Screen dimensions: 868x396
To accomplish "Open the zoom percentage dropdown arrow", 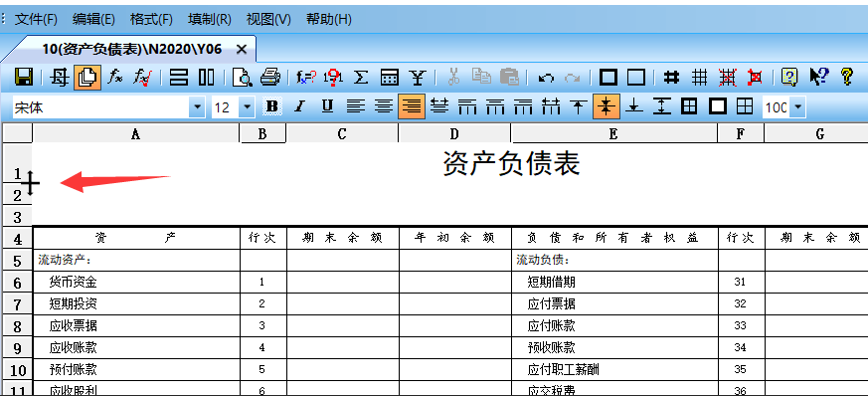I will pyautogui.click(x=797, y=107).
